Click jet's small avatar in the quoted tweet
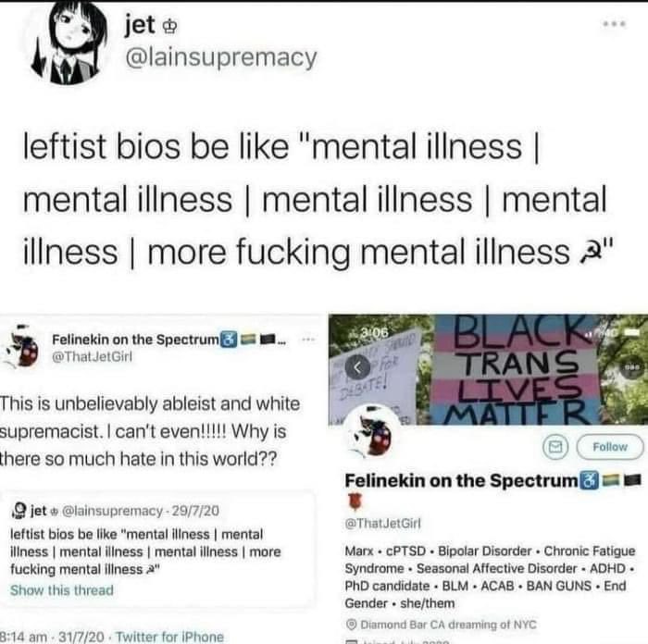Viewport: 648px width, 644px height. tap(19, 511)
